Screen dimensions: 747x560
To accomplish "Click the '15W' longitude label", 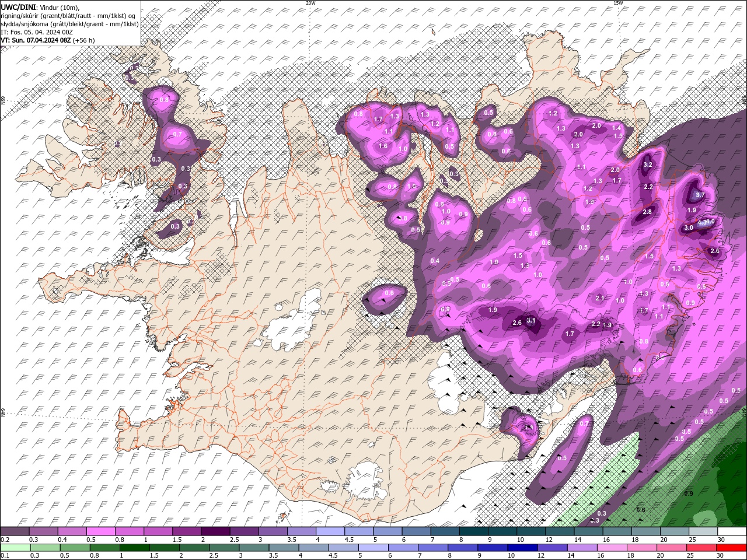I will (x=618, y=3).
